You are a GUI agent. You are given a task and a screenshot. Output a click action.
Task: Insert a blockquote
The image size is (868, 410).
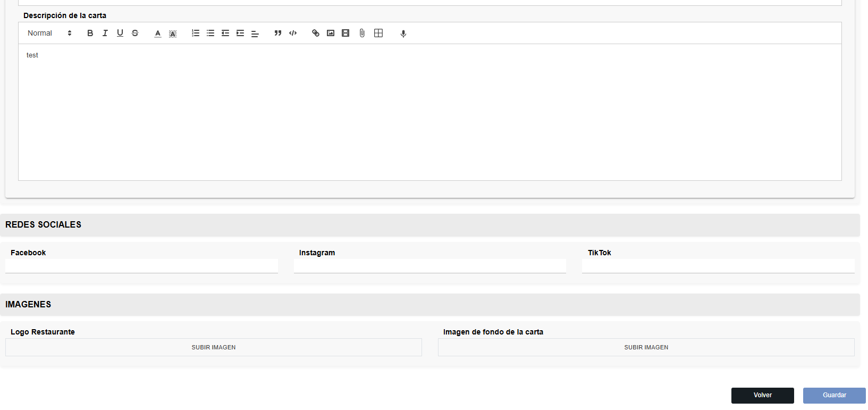point(277,33)
